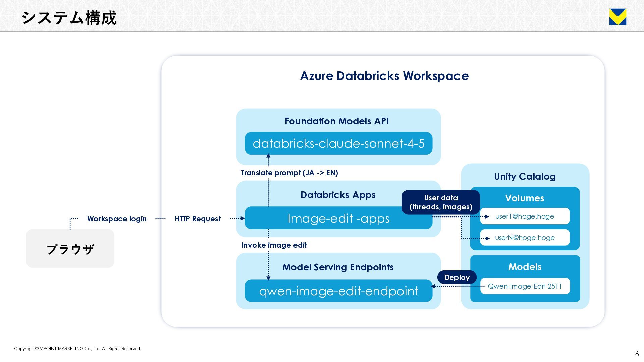Select the databricks-claude-sonnet-4-5 box

pos(338,143)
